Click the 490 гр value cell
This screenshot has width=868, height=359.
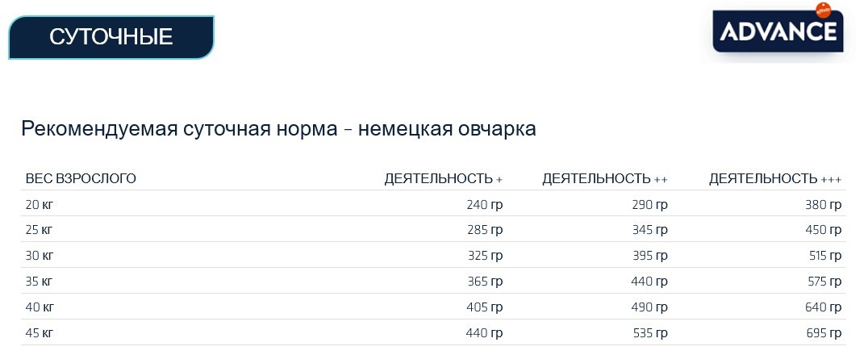[649, 307]
